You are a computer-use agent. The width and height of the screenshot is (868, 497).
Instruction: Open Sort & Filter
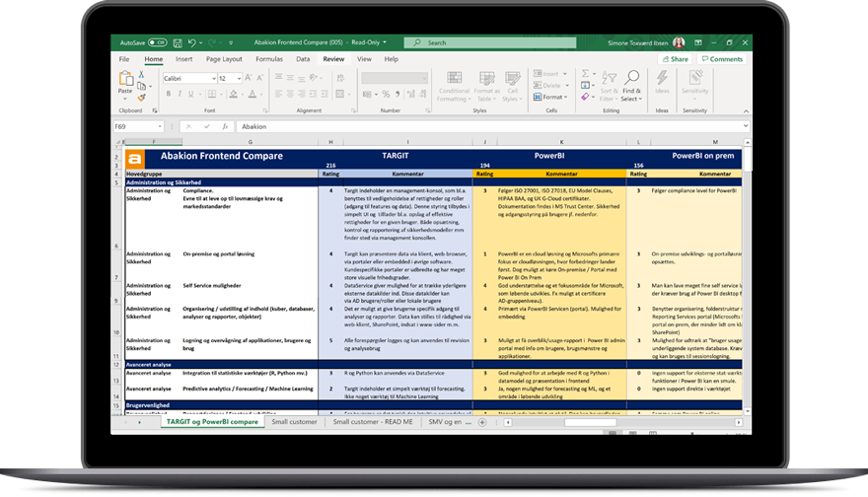click(609, 87)
